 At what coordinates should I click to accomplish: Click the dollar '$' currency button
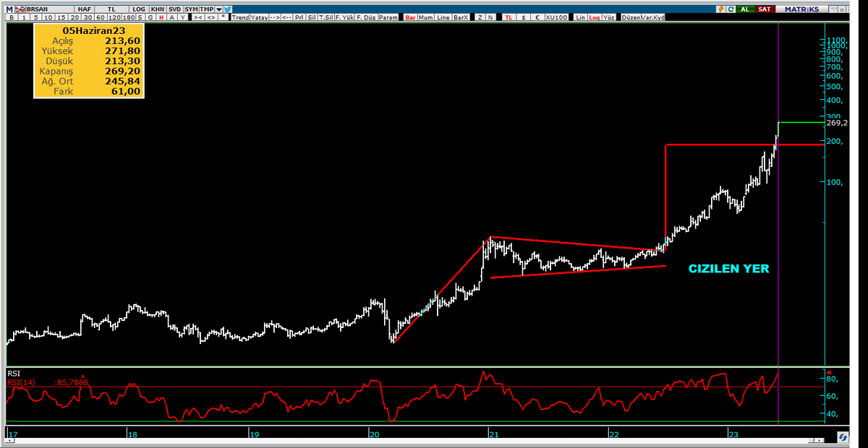tap(524, 17)
